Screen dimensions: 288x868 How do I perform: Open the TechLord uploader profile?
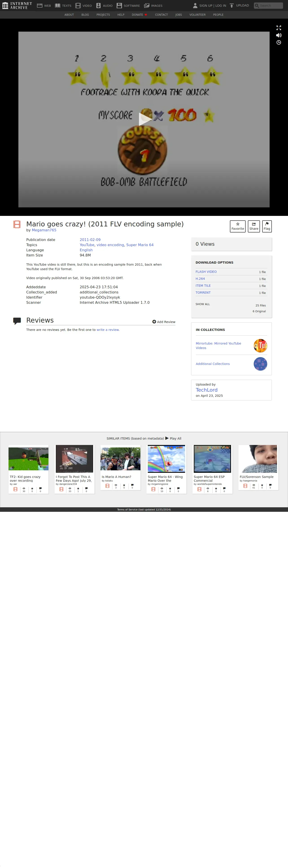(207, 390)
